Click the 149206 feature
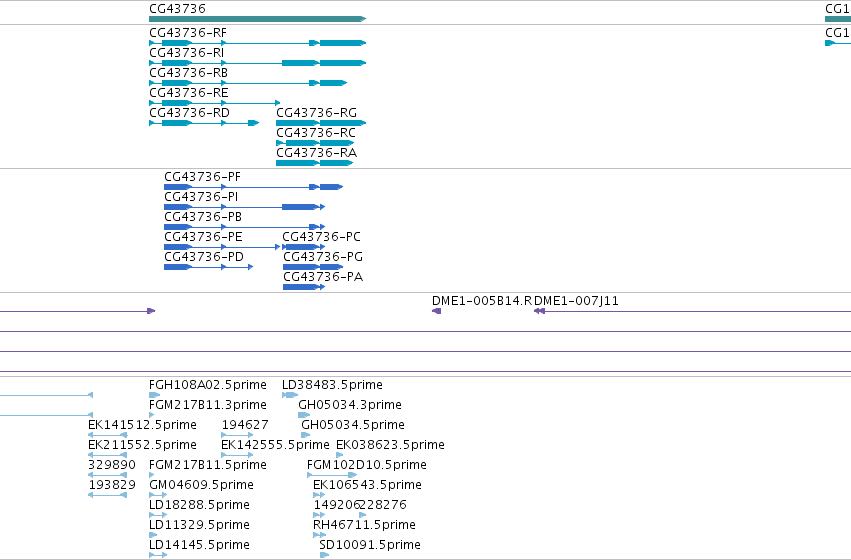The image size is (851, 560). 320,516
